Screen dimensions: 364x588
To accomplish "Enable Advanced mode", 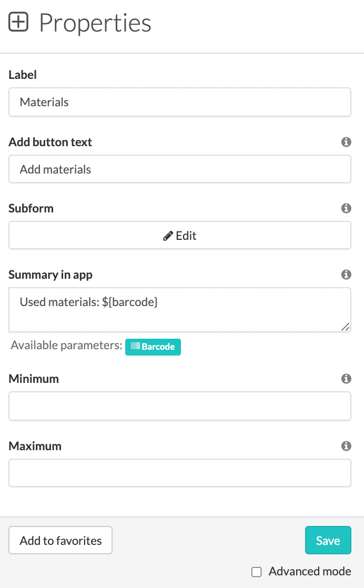I will (256, 572).
